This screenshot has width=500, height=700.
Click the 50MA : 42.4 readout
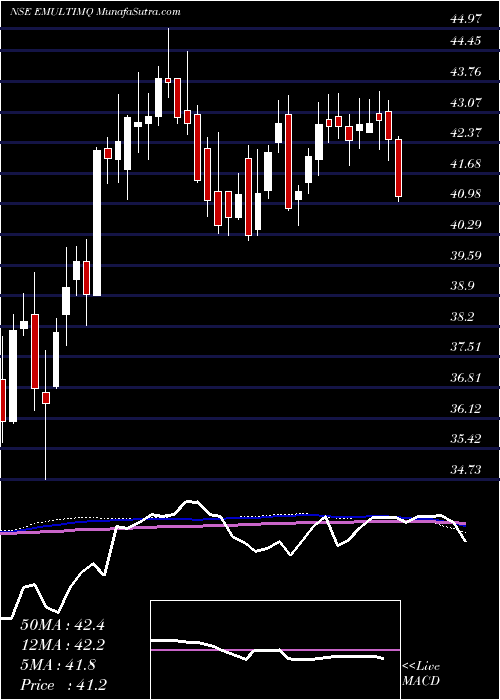[x=62, y=625]
